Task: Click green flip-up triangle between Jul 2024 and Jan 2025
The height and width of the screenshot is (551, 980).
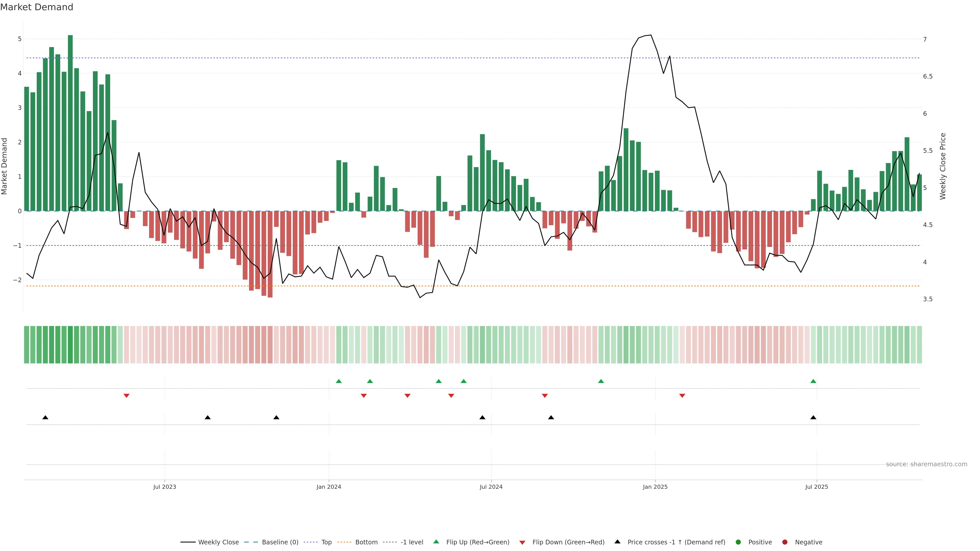Action: 601,381
